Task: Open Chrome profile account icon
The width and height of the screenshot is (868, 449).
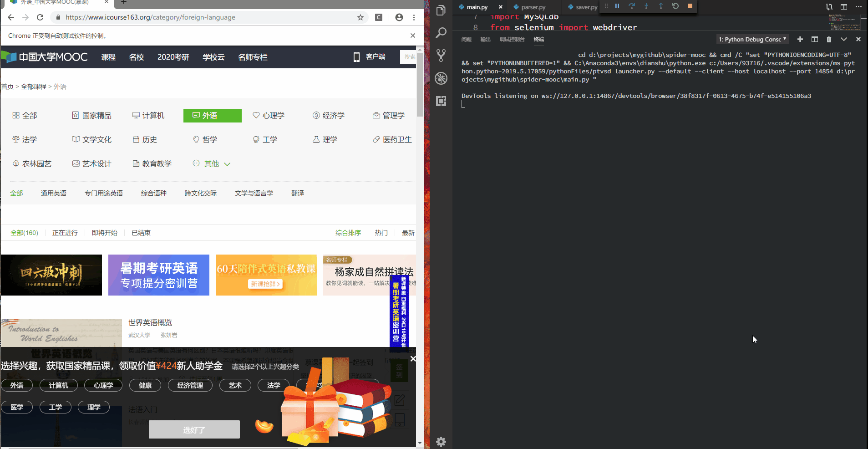Action: point(399,17)
